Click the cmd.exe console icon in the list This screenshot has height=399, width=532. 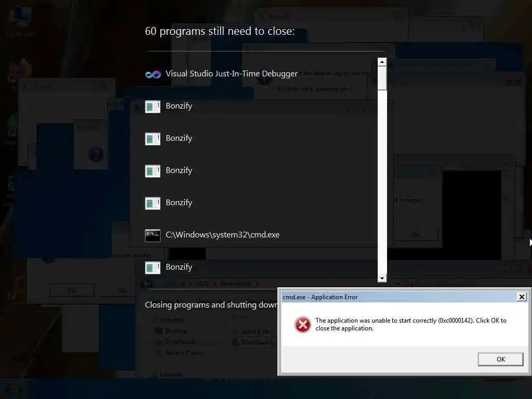pos(153,235)
